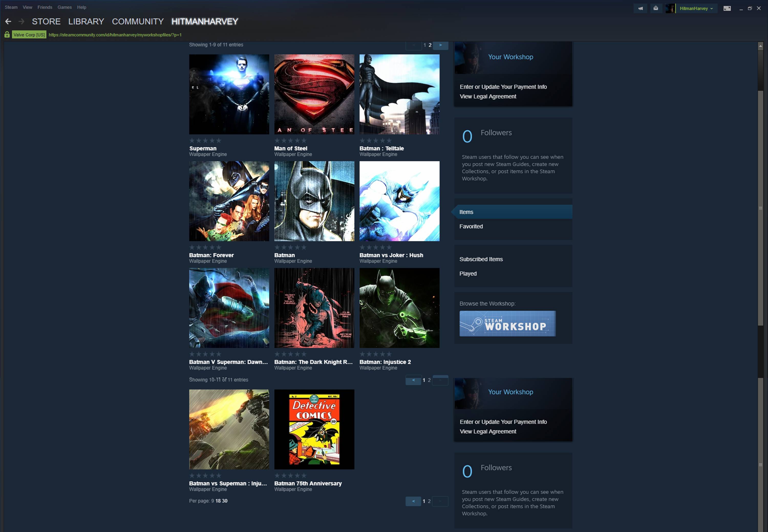Click the back navigation arrow
This screenshot has width=768, height=532.
[x=8, y=22]
